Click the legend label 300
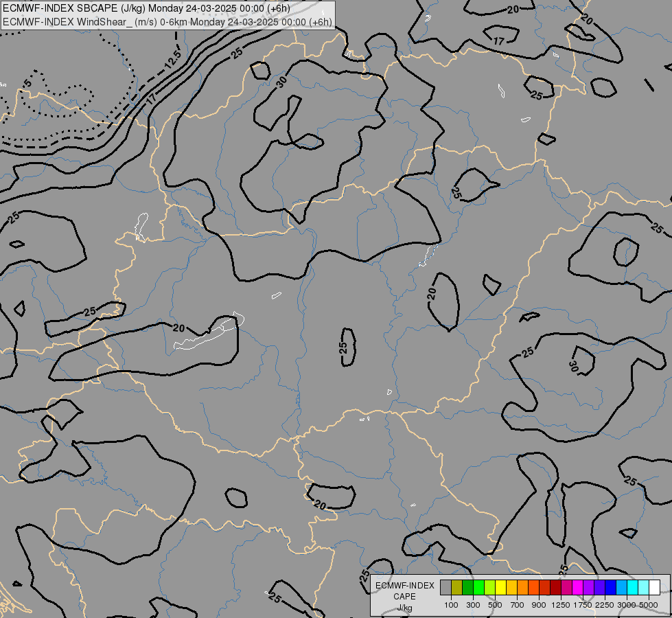Viewport: 672px width, 618px height. pos(473,605)
